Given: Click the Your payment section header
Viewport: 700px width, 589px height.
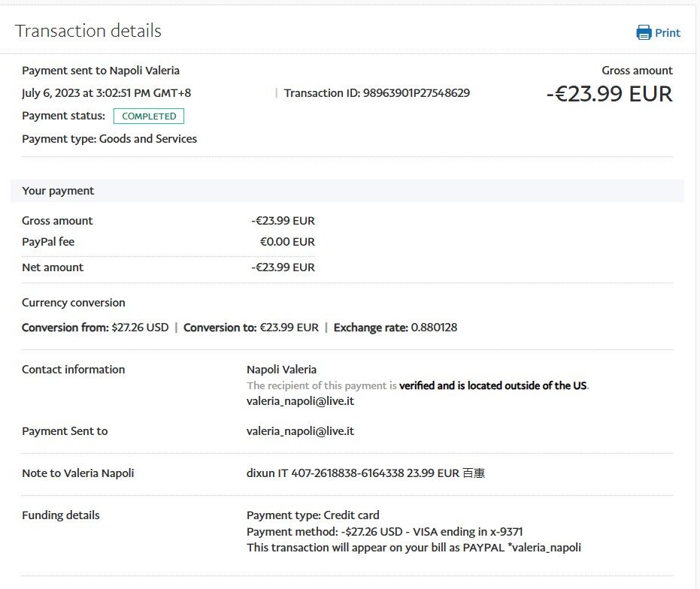Looking at the screenshot, I should 58,191.
